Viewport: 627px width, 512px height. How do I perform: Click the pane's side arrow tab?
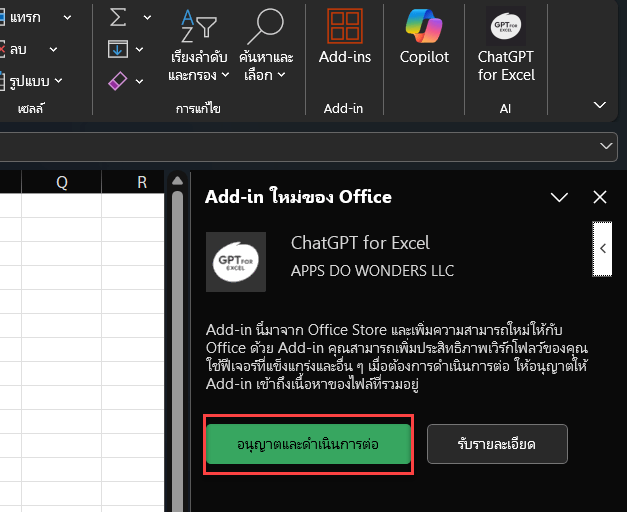click(602, 249)
